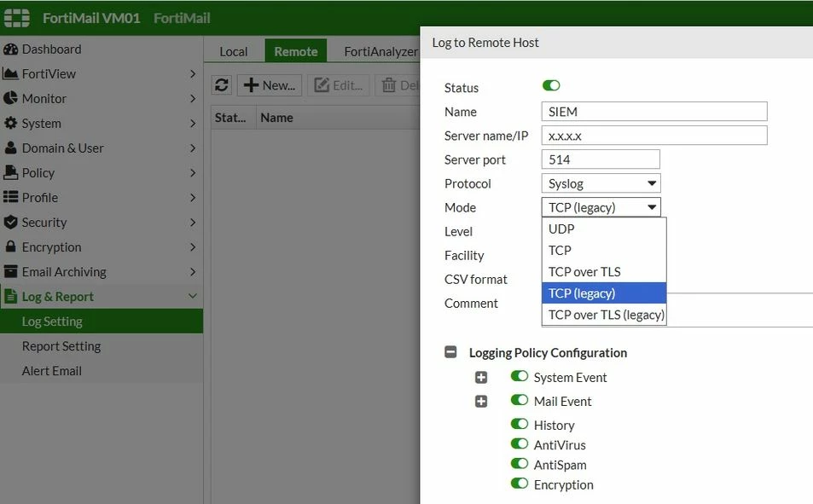Open the Protocol Syslog dropdown
Image resolution: width=813 pixels, height=504 pixels.
pos(601,183)
